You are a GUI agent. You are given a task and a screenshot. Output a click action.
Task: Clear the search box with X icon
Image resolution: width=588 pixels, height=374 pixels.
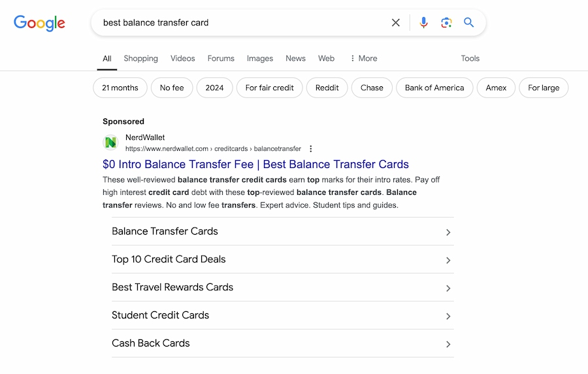tap(396, 22)
